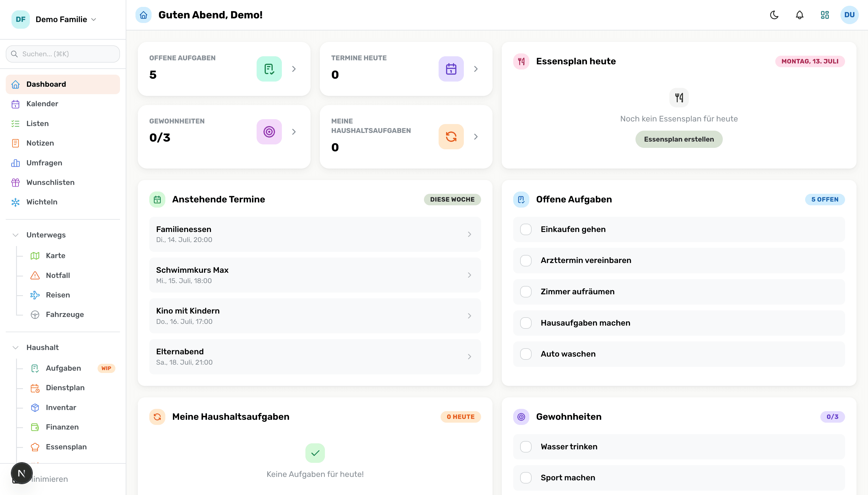Tick the Wasser trinken habit
The image size is (868, 495).
click(x=526, y=447)
